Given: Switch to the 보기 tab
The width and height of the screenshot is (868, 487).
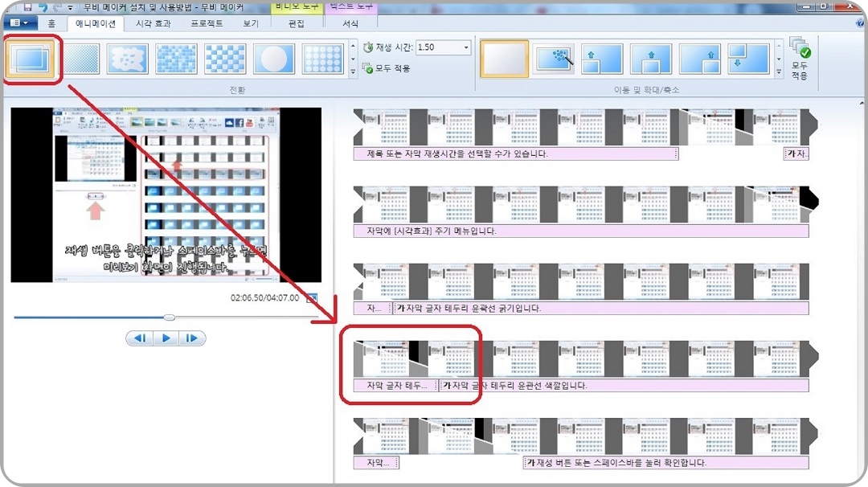Looking at the screenshot, I should [x=251, y=23].
